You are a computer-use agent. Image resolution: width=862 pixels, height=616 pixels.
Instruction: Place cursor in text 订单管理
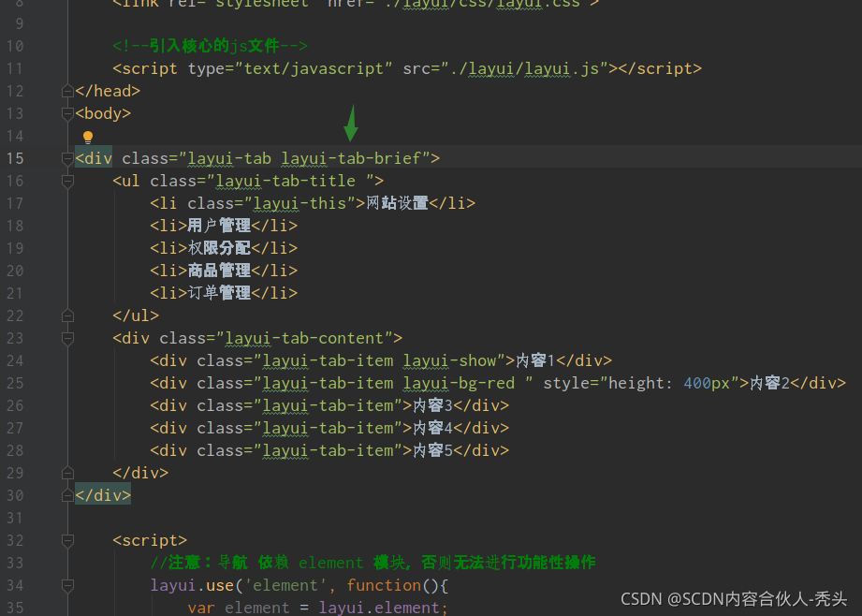(x=219, y=293)
